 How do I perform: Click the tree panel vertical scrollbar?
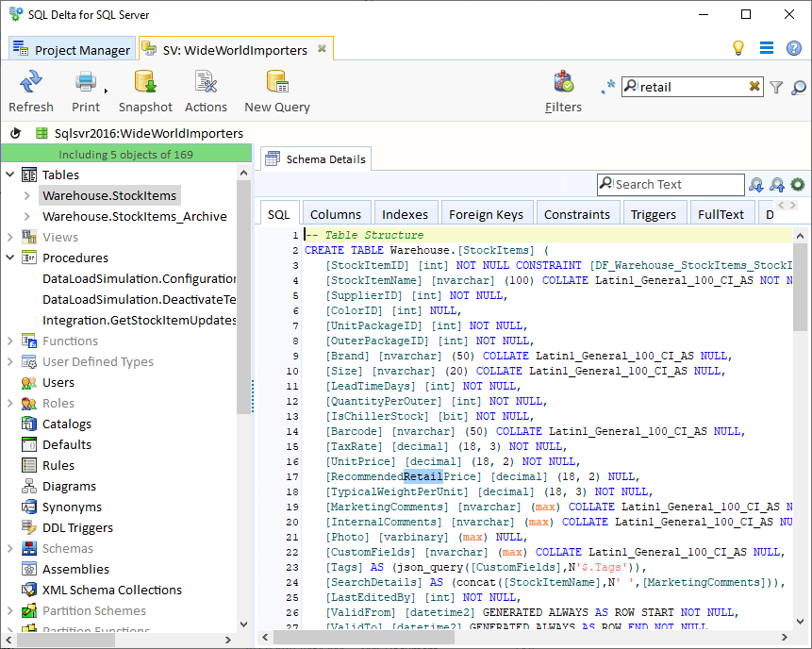244,295
